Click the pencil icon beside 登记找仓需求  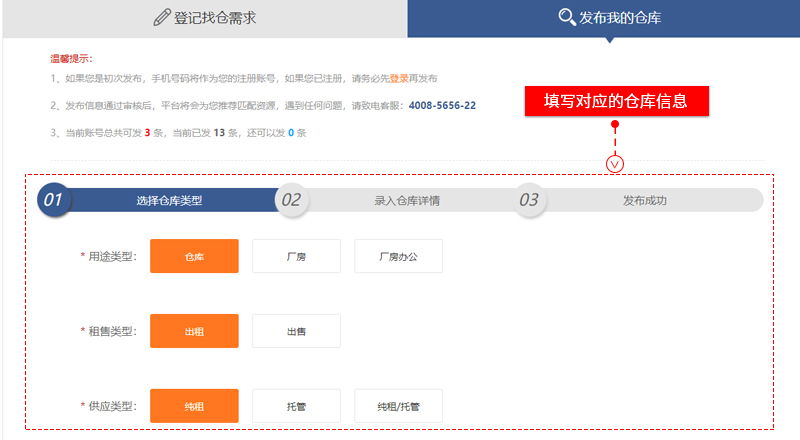[x=162, y=17]
